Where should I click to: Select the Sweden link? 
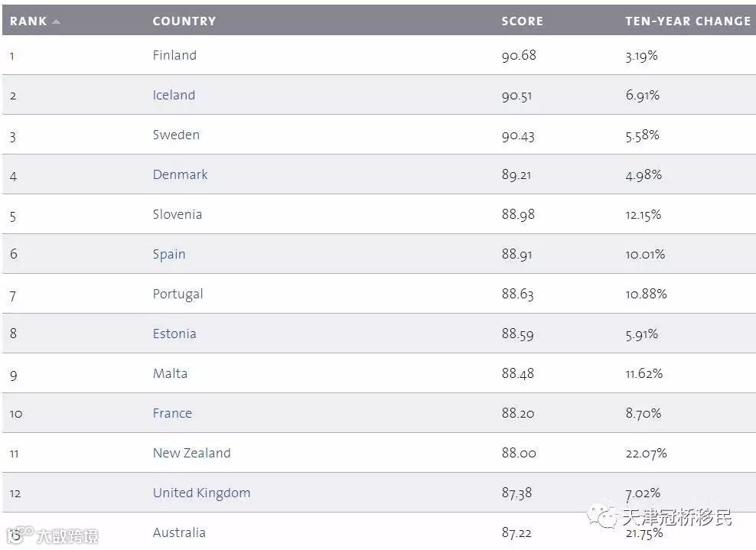[x=176, y=135]
